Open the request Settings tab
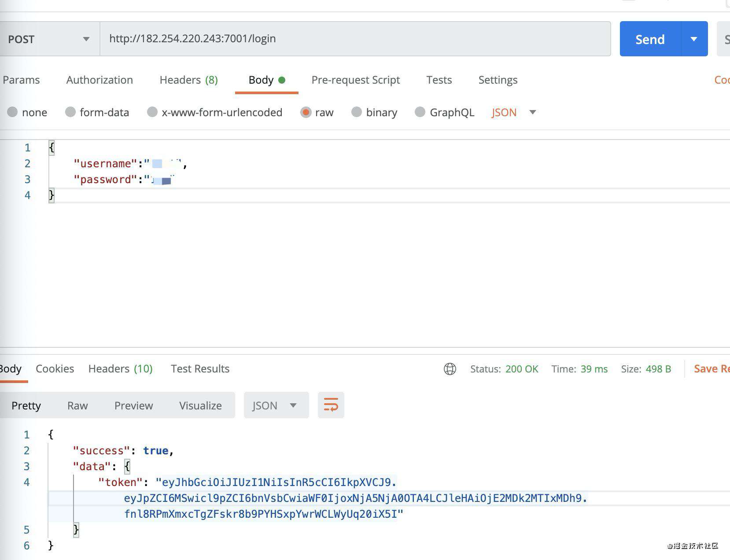The width and height of the screenshot is (730, 560). pos(498,80)
